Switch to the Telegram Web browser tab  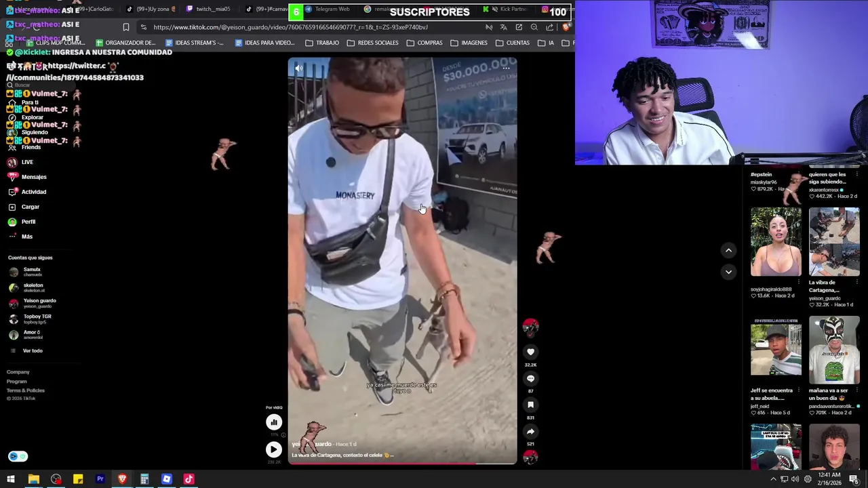coord(328,9)
